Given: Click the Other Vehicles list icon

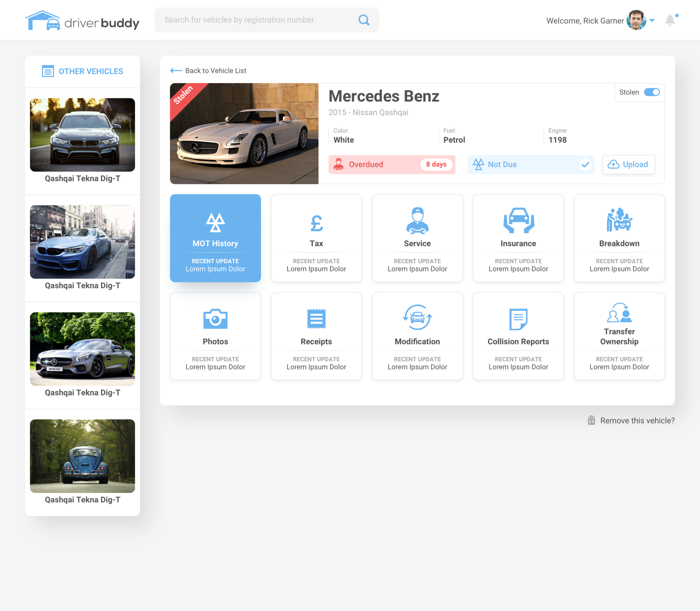Looking at the screenshot, I should tap(48, 71).
